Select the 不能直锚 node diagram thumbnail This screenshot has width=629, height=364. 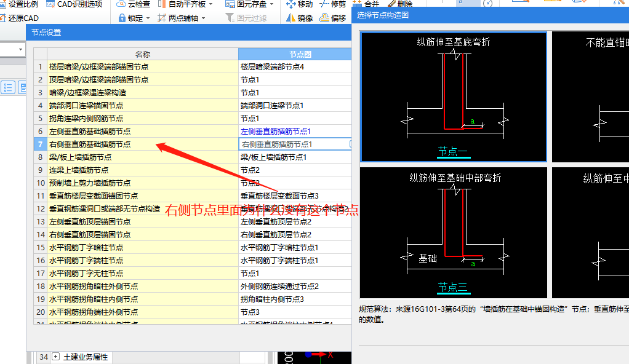(x=590, y=97)
